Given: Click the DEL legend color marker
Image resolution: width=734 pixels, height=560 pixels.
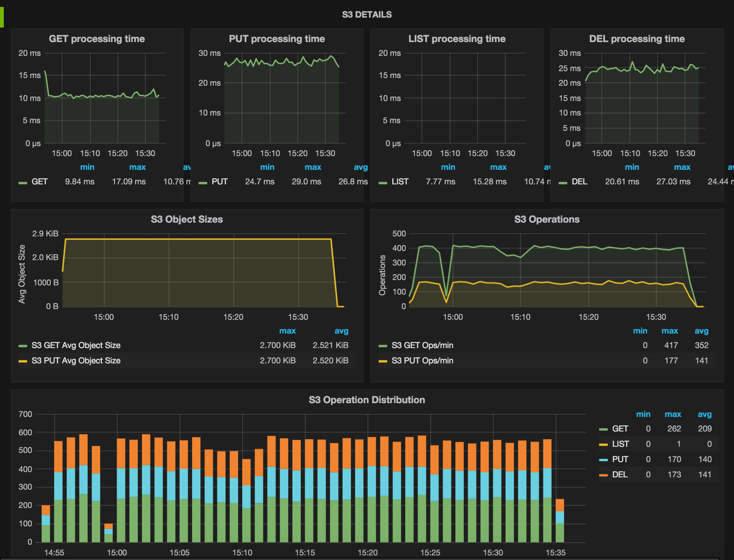Looking at the screenshot, I should point(562,182).
